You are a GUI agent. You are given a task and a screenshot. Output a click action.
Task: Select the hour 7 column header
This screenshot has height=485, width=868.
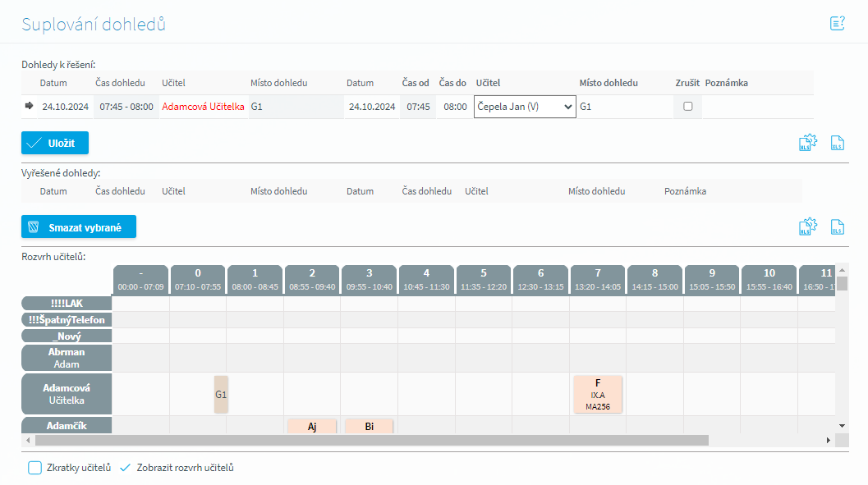598,279
